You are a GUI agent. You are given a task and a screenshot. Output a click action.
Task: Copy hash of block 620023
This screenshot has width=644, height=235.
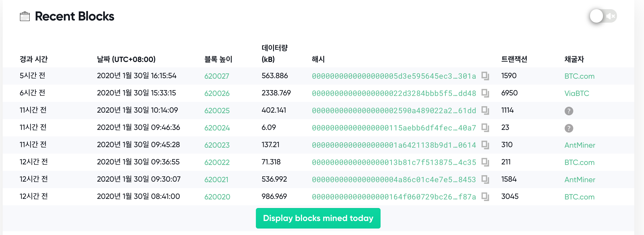click(485, 145)
